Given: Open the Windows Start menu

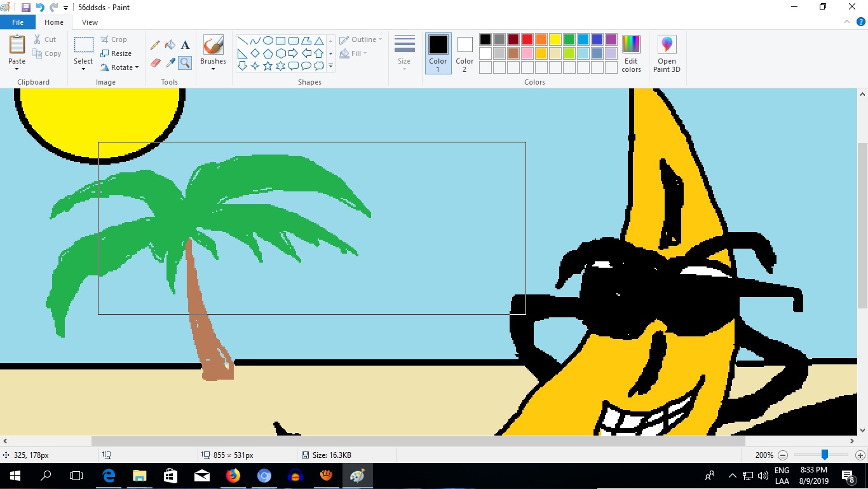Looking at the screenshot, I should [15, 476].
